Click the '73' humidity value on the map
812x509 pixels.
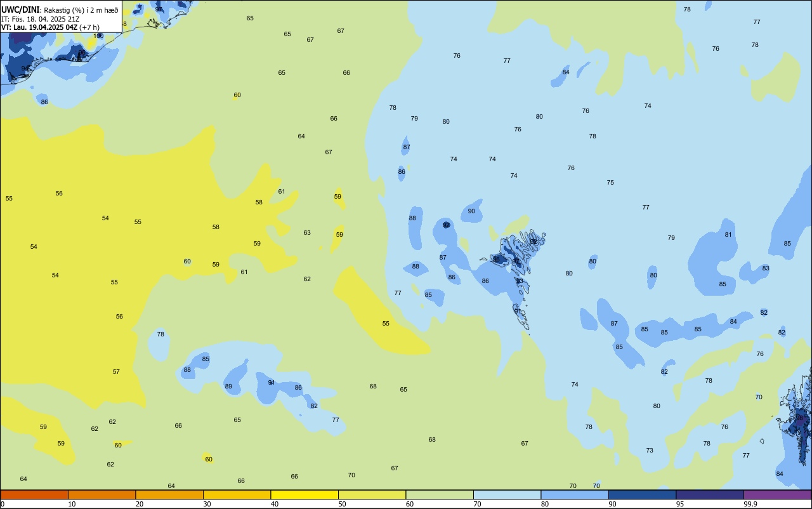(650, 451)
